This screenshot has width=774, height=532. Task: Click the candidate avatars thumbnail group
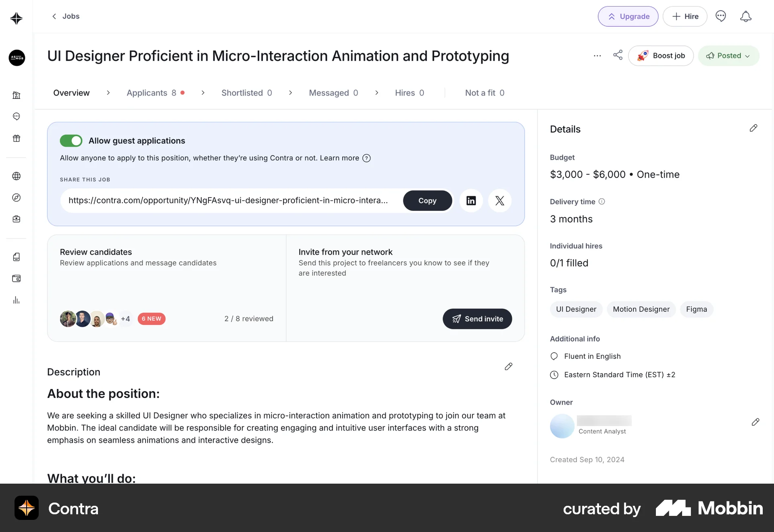point(89,319)
